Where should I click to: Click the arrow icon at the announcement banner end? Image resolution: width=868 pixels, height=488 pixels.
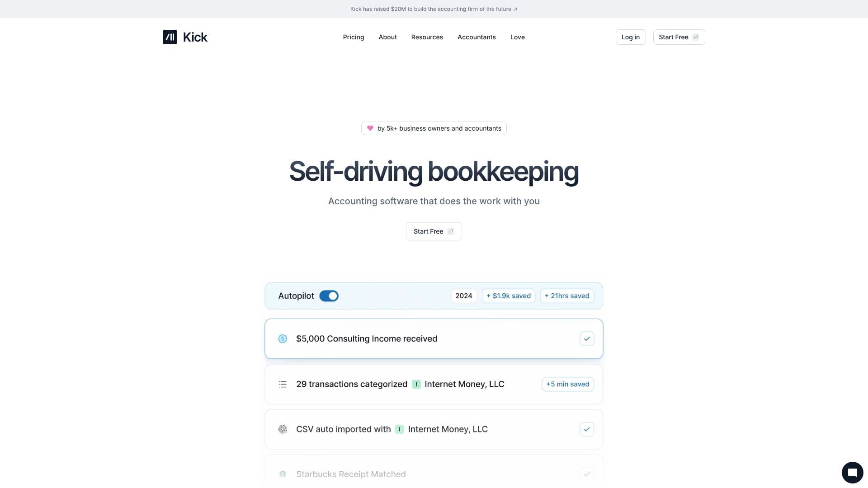(515, 9)
